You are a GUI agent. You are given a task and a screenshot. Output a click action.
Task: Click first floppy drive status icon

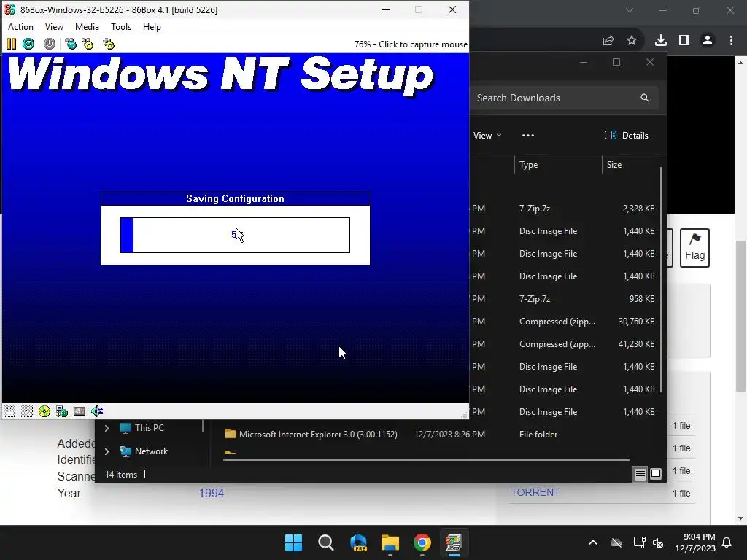(9, 411)
